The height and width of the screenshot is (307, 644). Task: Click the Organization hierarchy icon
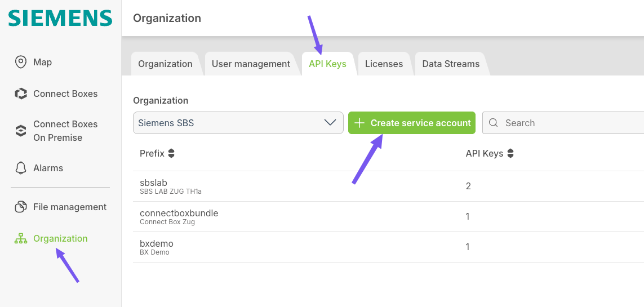[x=20, y=238]
